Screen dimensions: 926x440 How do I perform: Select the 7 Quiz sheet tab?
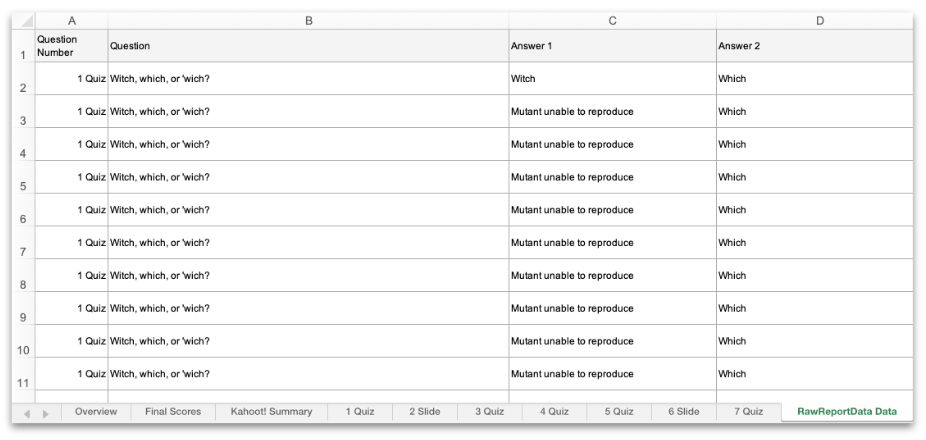[748, 412]
